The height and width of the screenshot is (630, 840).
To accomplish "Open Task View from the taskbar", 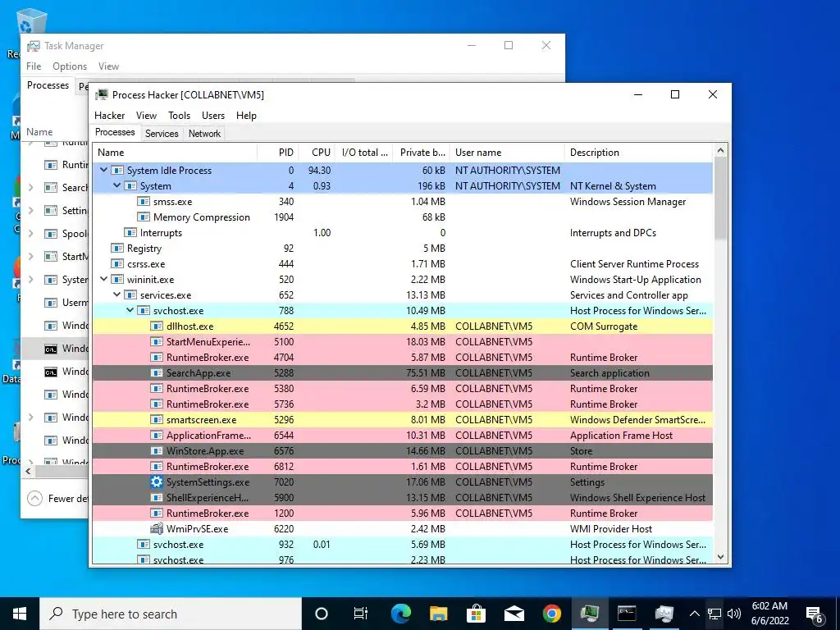I will click(361, 614).
